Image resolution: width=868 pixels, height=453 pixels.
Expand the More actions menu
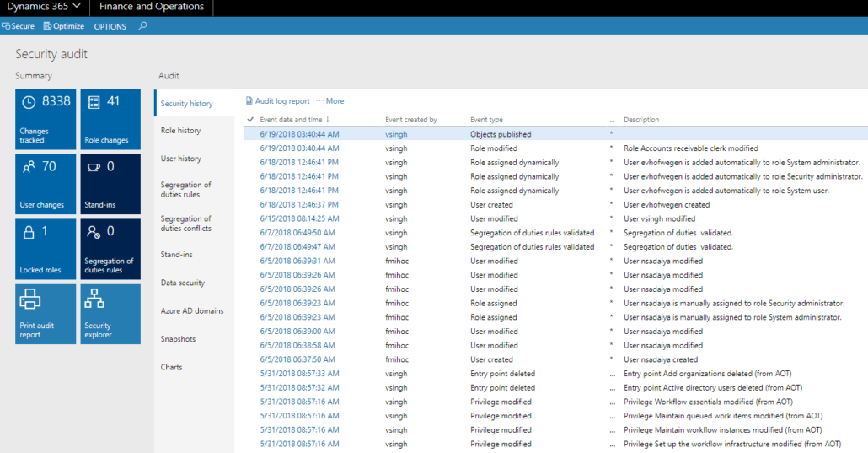click(330, 101)
